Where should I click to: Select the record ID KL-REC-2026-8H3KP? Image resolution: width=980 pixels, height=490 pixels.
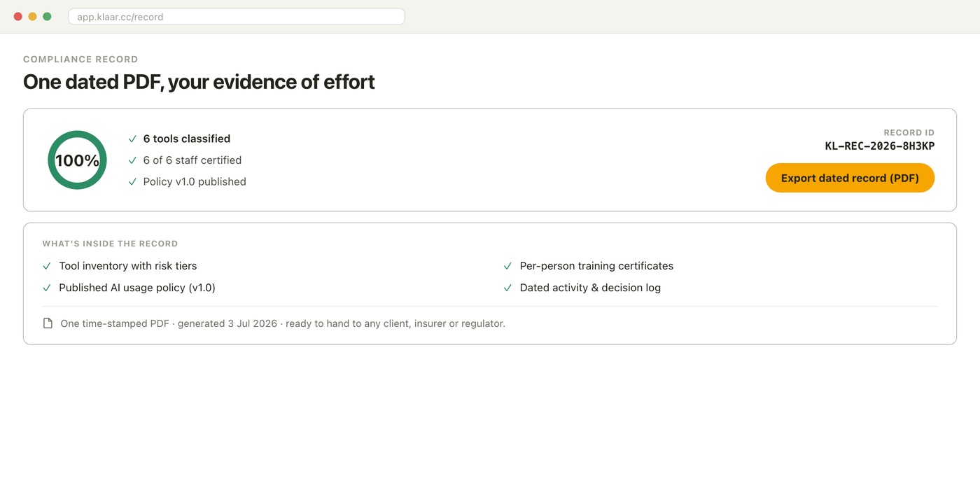pos(879,146)
